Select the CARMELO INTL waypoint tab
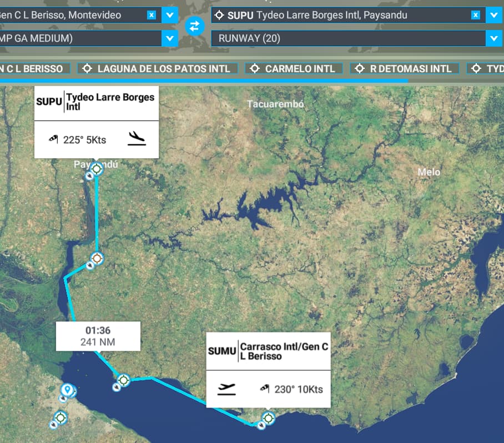The height and width of the screenshot is (443, 504). [x=294, y=68]
